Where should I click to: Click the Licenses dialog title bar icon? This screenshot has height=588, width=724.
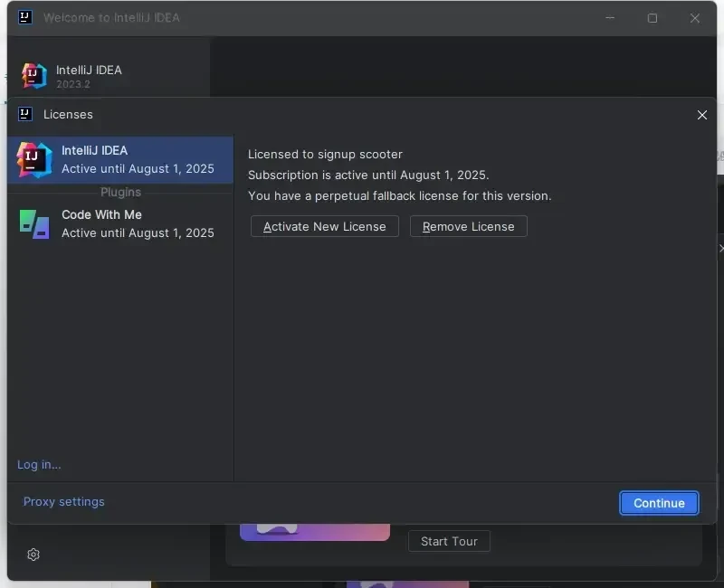click(x=25, y=114)
